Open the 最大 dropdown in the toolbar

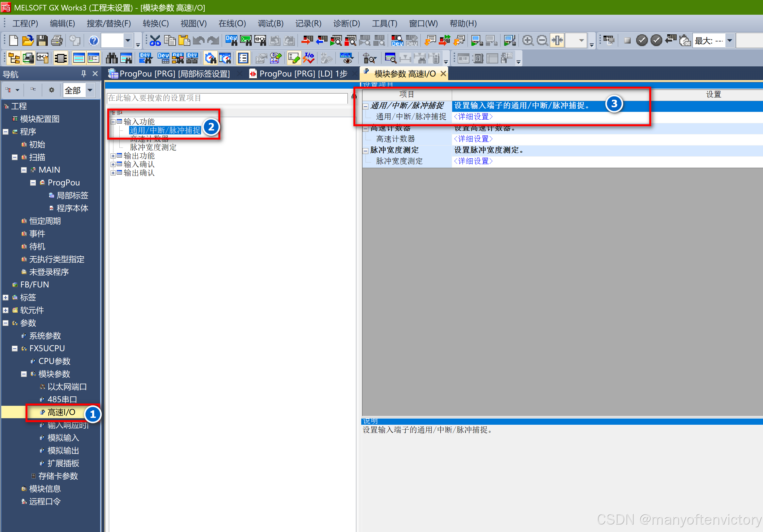click(729, 41)
